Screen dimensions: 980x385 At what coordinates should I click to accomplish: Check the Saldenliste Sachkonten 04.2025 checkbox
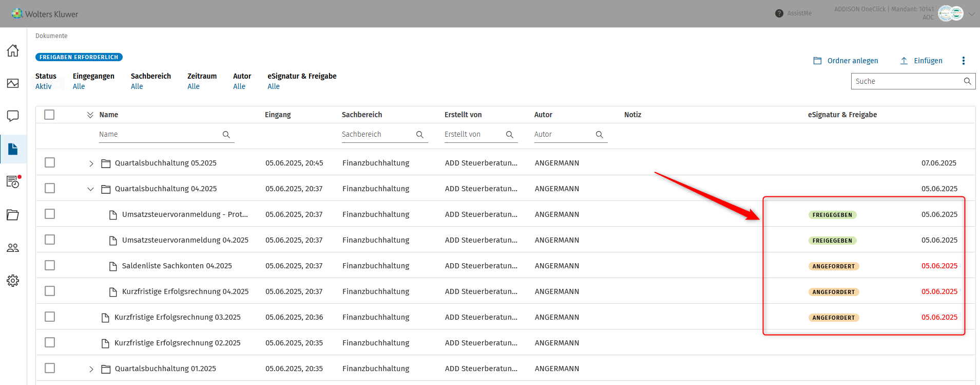[50, 265]
